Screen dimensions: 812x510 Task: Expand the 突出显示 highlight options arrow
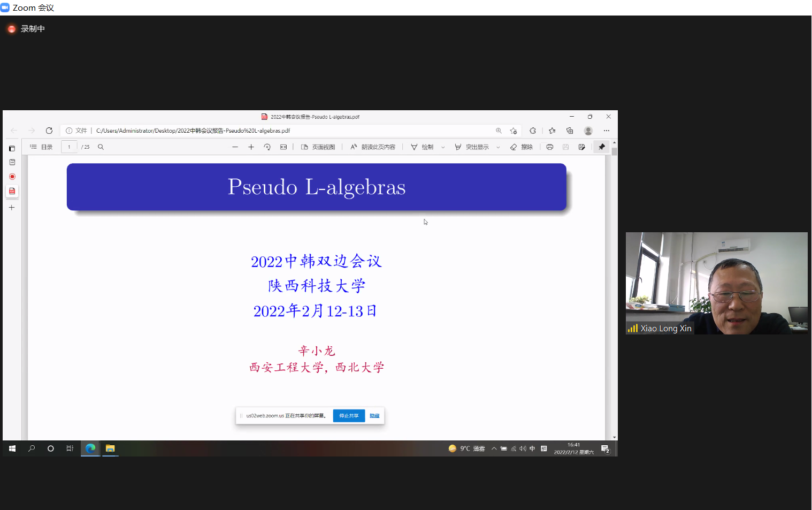(x=498, y=147)
